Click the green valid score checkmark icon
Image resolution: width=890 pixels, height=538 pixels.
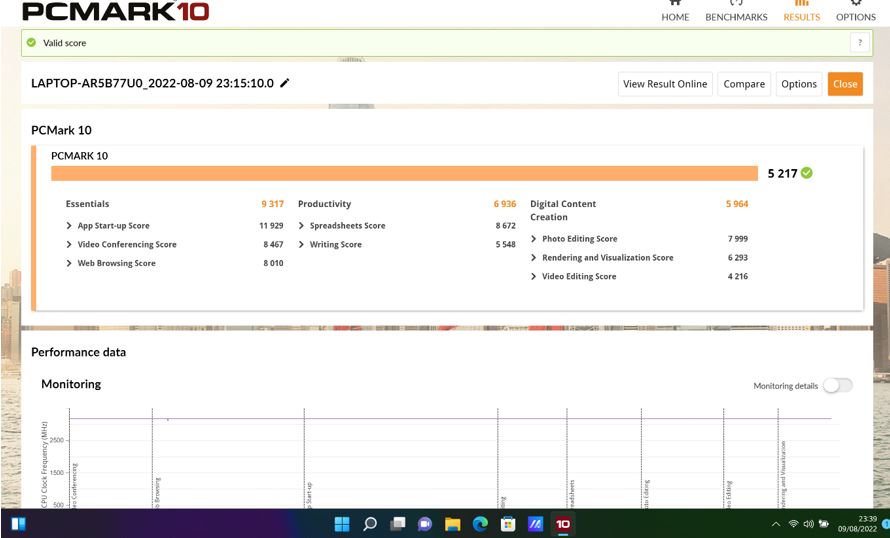coord(31,43)
